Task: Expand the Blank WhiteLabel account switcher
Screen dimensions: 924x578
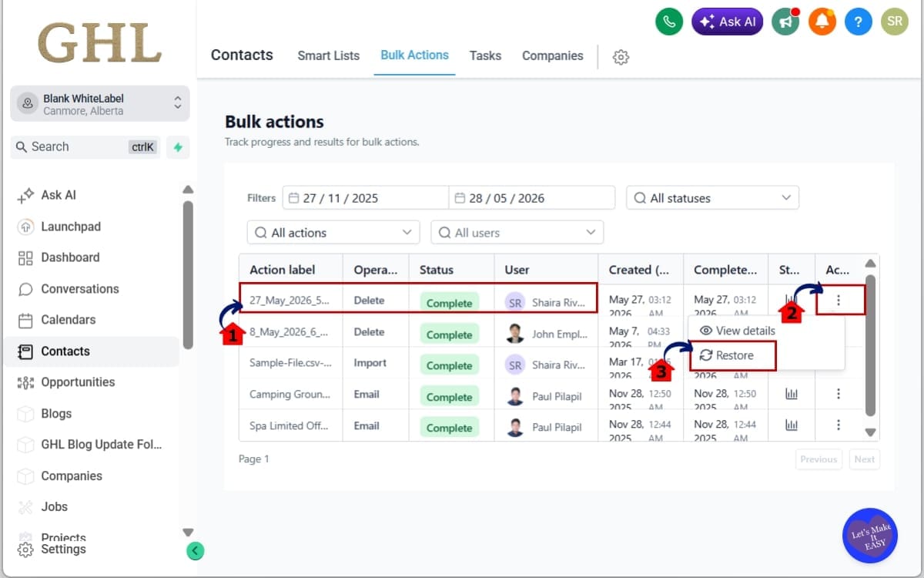Action: coord(100,104)
